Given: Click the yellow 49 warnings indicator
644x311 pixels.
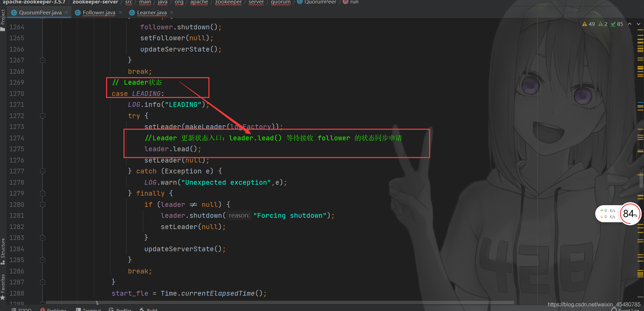Looking at the screenshot, I should tap(588, 24).
